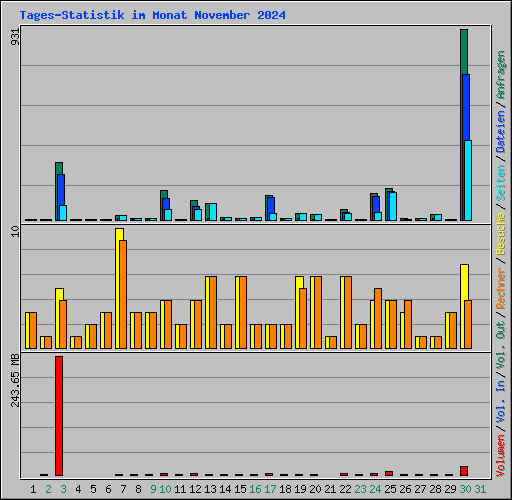Click the dark green Anfragen bar for day 3
This screenshot has height=500, width=512.
click(59, 168)
